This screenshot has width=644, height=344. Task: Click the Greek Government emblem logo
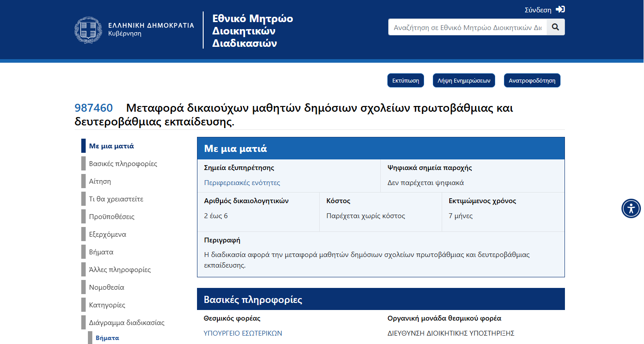coord(88,30)
